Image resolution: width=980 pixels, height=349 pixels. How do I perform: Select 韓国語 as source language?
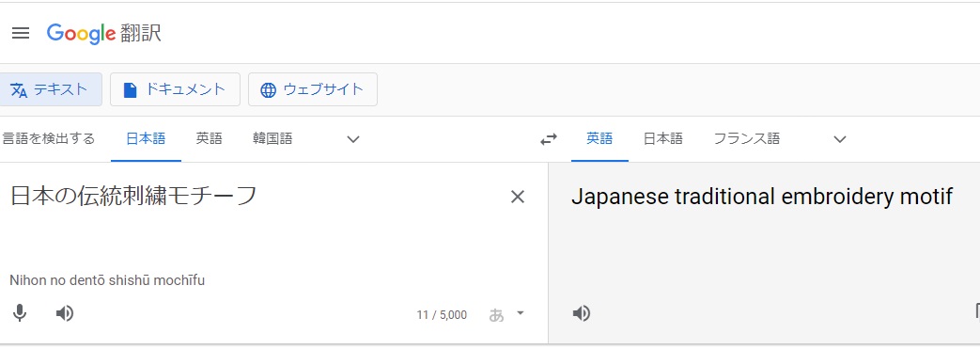coord(272,139)
